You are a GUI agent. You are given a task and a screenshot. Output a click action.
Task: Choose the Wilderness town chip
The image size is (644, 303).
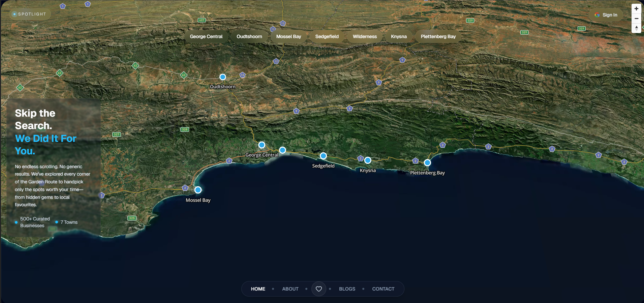pos(365,36)
